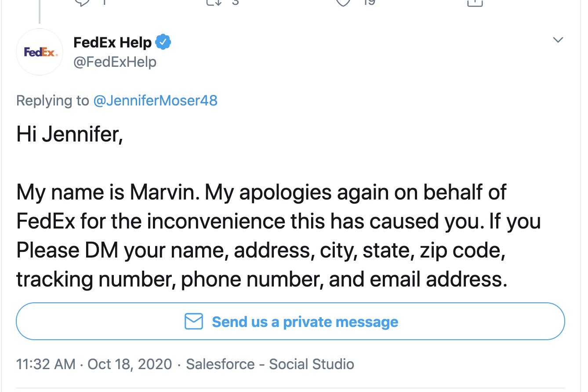Click the share icon on the tweet above
The height and width of the screenshot is (392, 588).
coord(475,2)
